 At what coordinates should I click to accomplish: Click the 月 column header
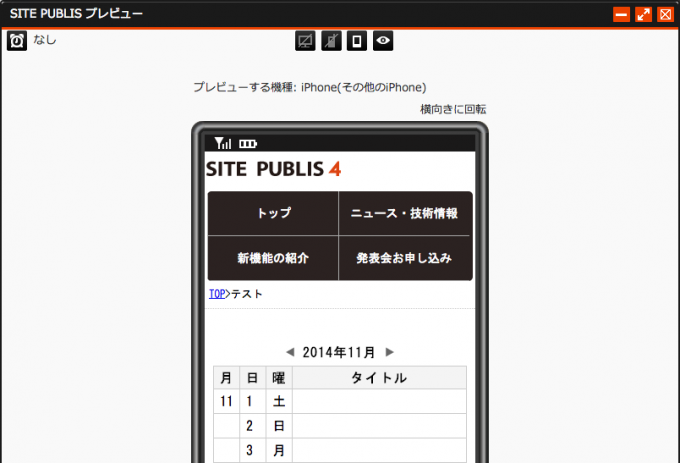tap(226, 378)
